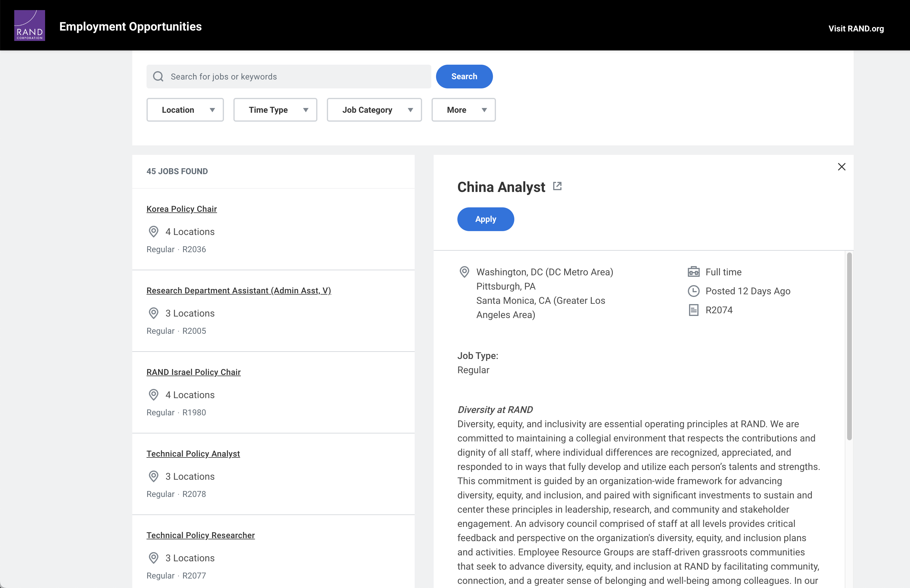Click the Diversity at RAND heading
Viewport: 910px width, 588px height.
tap(495, 410)
